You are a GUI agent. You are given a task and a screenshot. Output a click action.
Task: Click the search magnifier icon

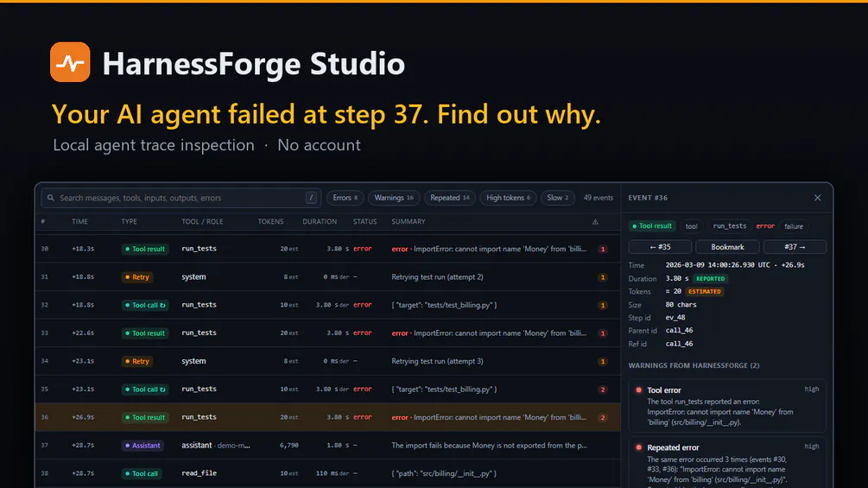pyautogui.click(x=51, y=198)
